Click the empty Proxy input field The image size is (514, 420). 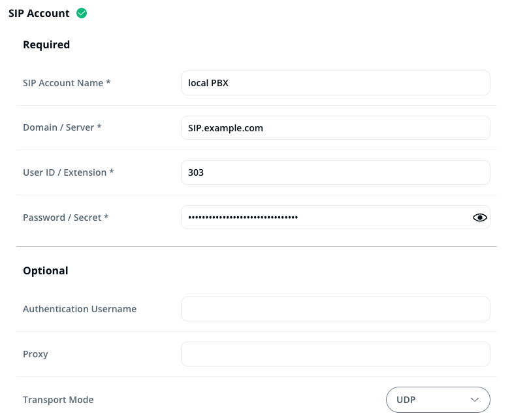point(335,354)
